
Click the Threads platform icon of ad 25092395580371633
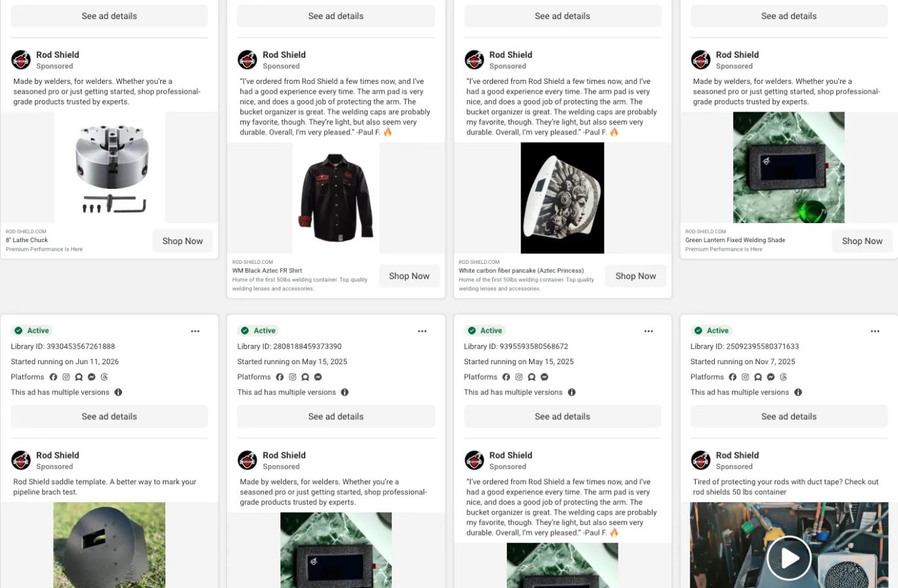(x=784, y=377)
